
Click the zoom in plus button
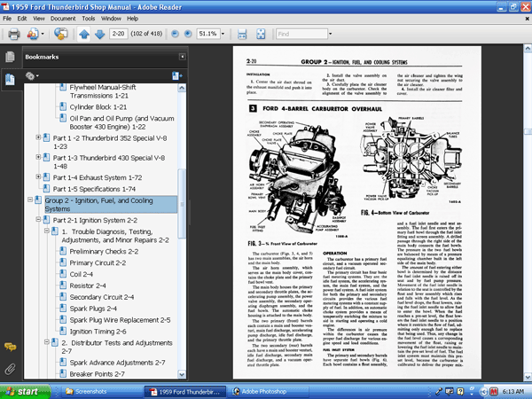[188, 34]
